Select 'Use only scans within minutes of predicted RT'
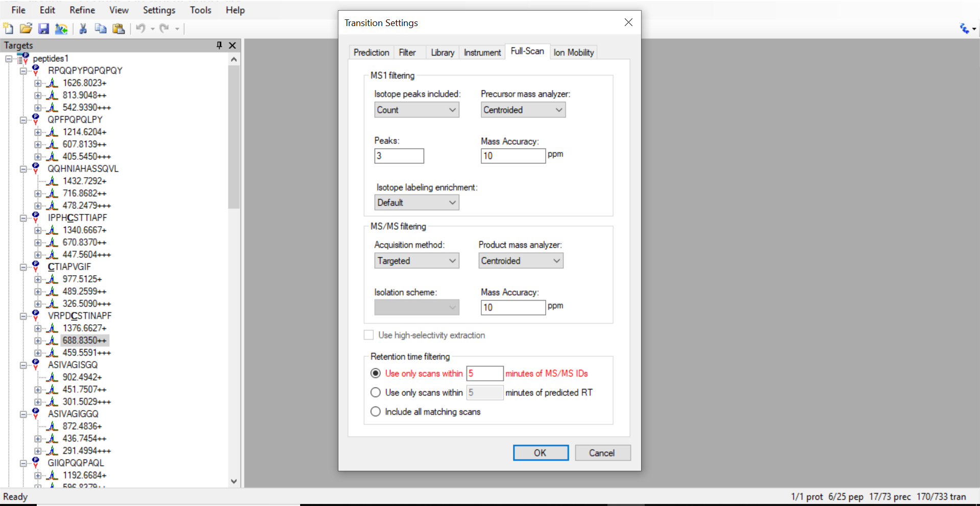980x506 pixels. coord(376,393)
